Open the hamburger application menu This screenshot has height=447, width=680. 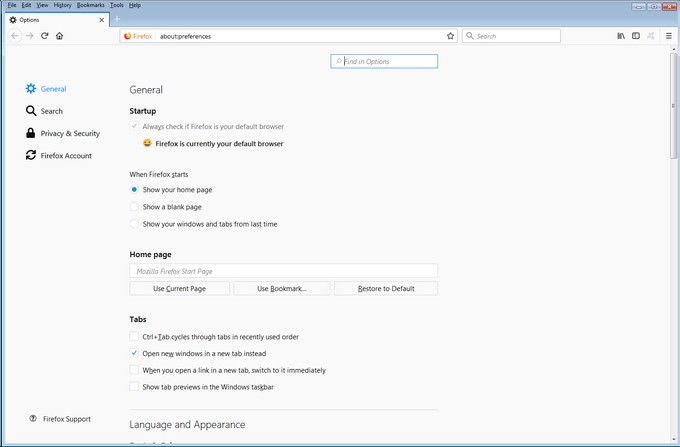pyautogui.click(x=669, y=36)
